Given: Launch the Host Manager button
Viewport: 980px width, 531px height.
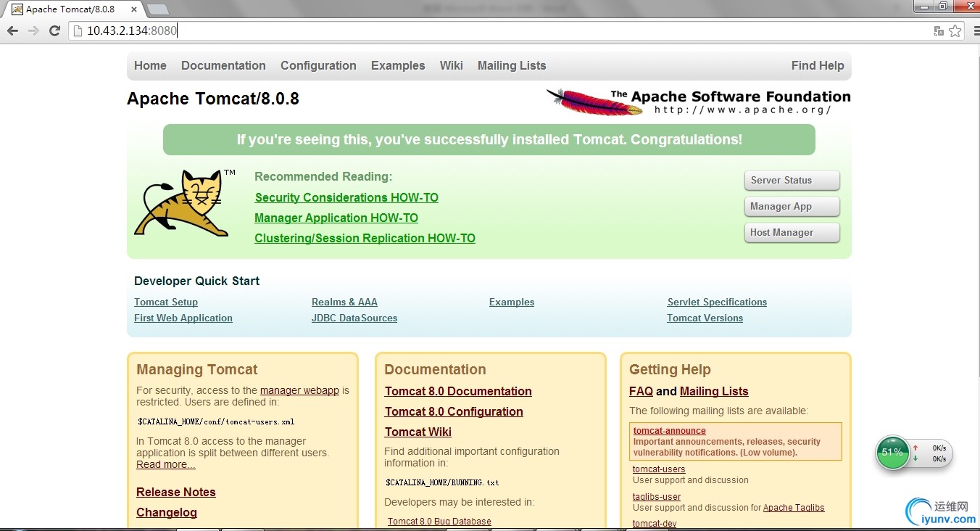Looking at the screenshot, I should coord(792,232).
